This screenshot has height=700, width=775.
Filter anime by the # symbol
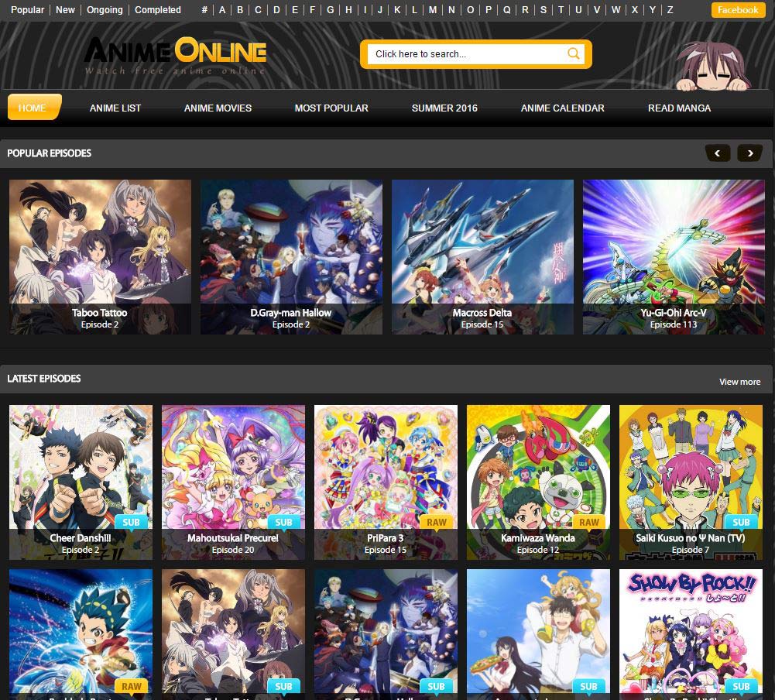(204, 10)
